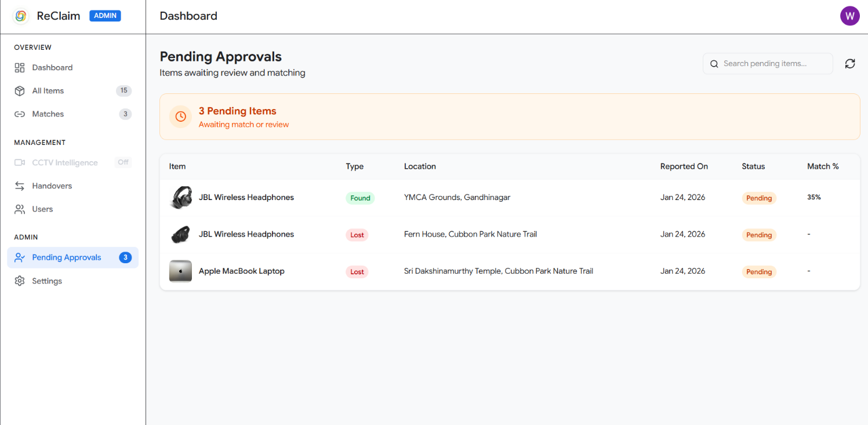Viewport: 868px width, 425px height.
Task: Open Settings in the sidebar
Action: (x=73, y=281)
